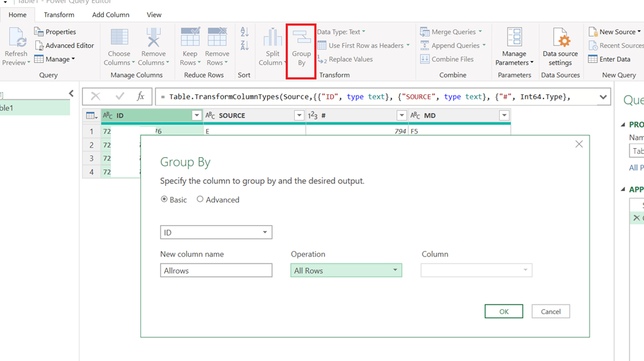
Task: Switch to the Home ribbon tab
Action: pos(17,15)
